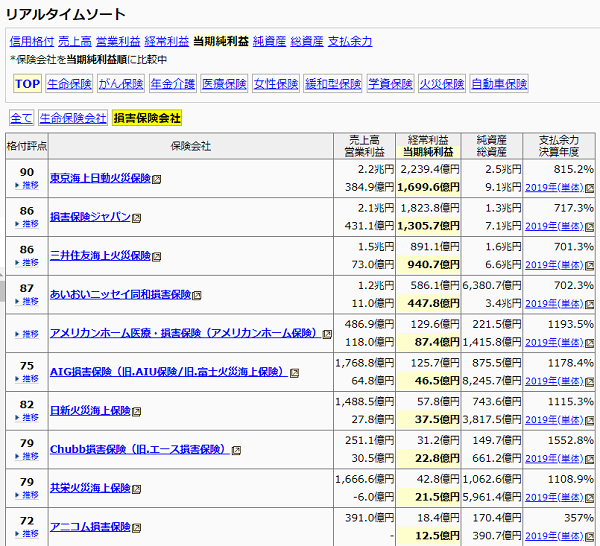Open external link icon beside あいおいニッセイ同和損害保険
This screenshot has height=546, width=600.
[x=197, y=295]
